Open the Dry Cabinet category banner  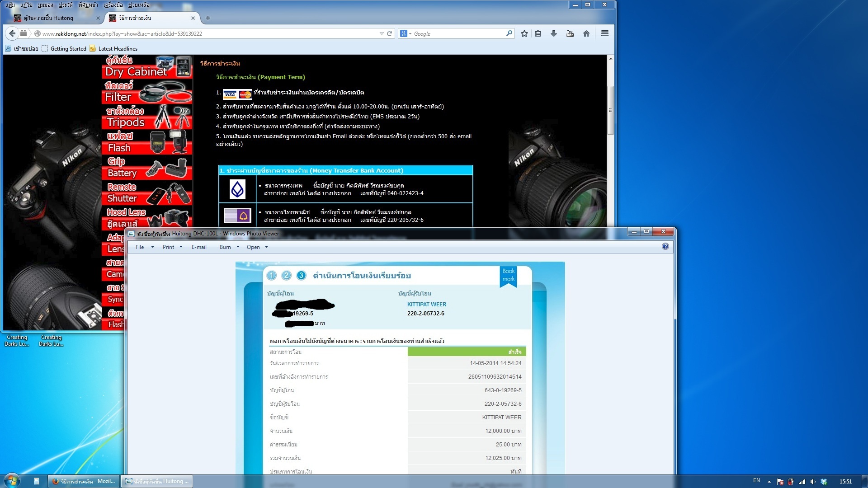(x=147, y=67)
